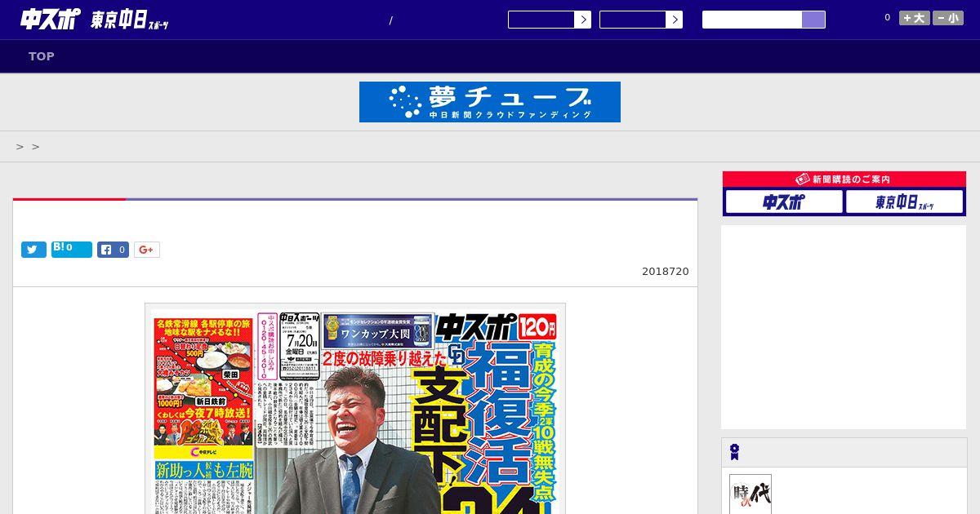Open the newspaper front page image

tap(355, 409)
